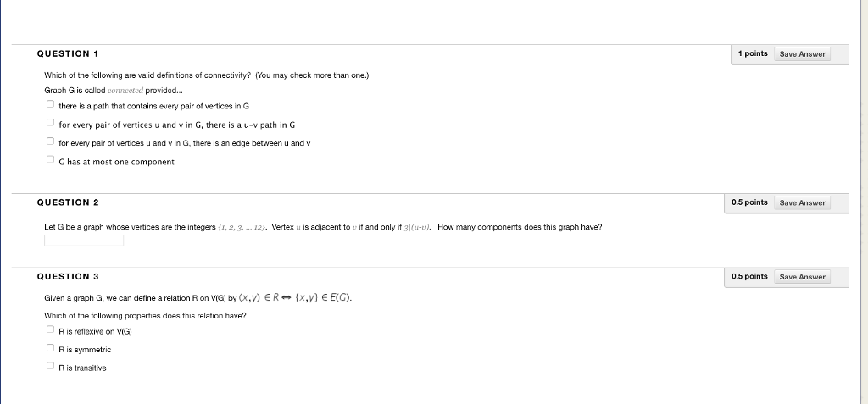Check 'R is reflexive on V(G)' option
The image size is (868, 404).
(x=50, y=329)
